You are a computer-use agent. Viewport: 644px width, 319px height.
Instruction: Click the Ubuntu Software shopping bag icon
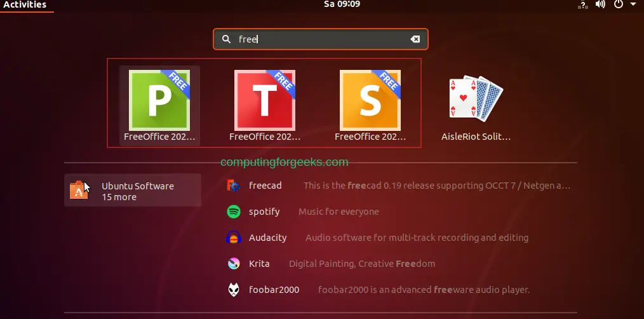point(79,190)
